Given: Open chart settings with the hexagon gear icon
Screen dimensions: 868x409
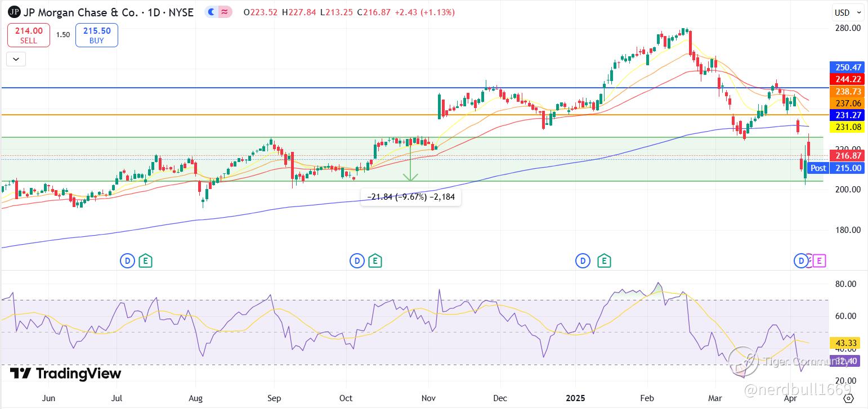Looking at the screenshot, I should coord(849,398).
